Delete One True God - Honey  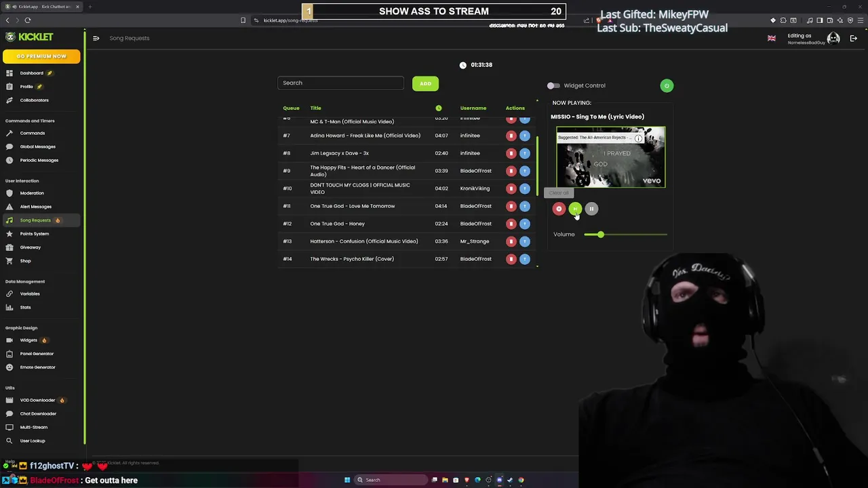coord(511,224)
